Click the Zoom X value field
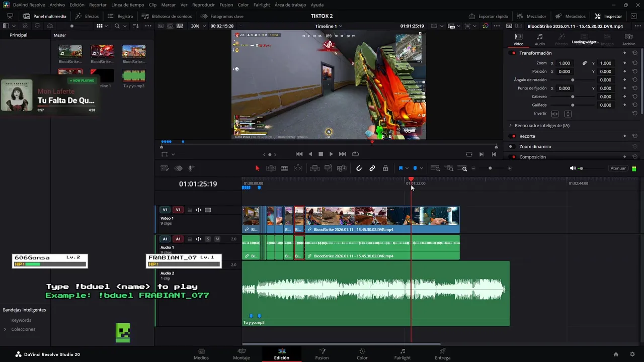The height and width of the screenshot is (362, 644). [565, 63]
